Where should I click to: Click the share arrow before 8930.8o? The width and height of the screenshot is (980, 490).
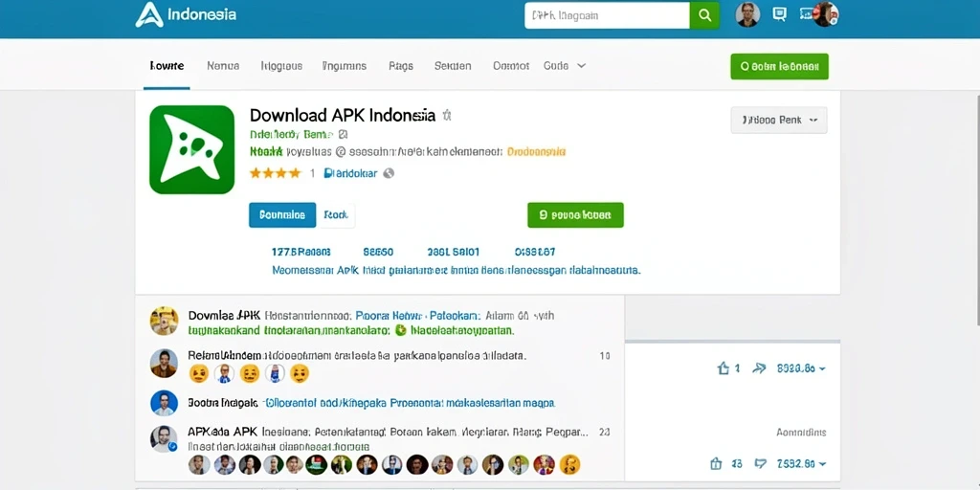click(759, 368)
